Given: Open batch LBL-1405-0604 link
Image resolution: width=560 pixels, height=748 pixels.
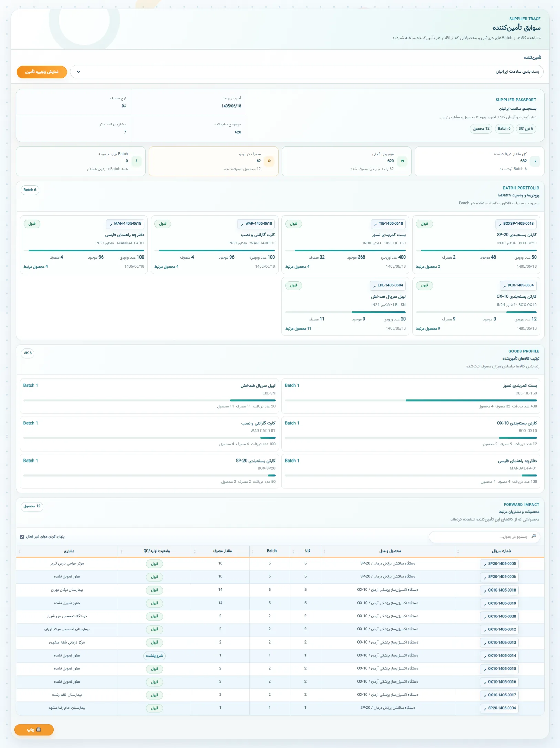Looking at the screenshot, I should coord(388,285).
